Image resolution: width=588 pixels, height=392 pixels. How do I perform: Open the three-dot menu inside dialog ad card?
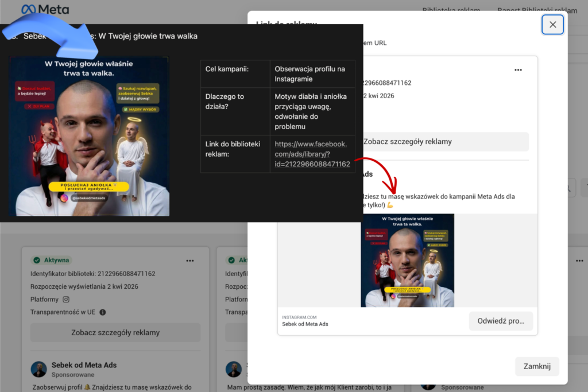pos(518,70)
